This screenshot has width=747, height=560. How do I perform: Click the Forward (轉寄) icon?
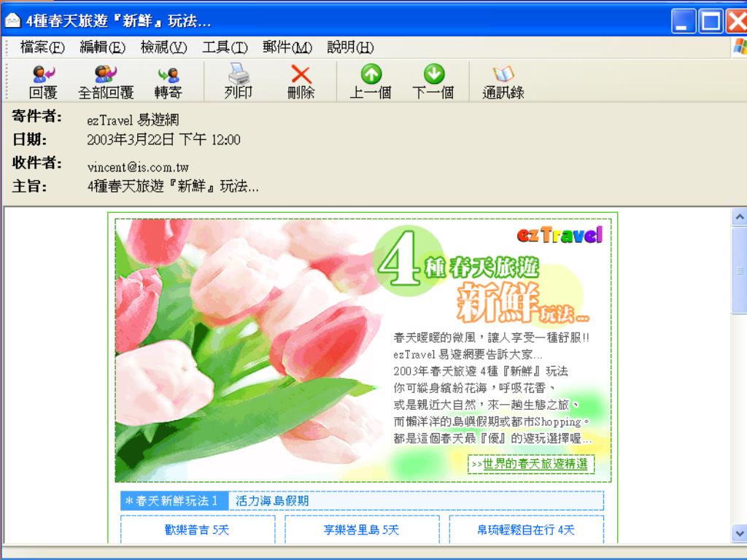pos(169,82)
